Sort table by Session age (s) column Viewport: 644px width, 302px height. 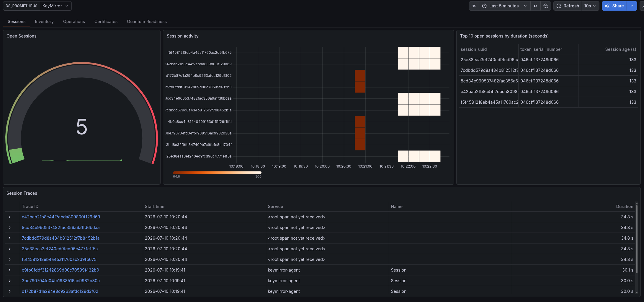pos(620,49)
